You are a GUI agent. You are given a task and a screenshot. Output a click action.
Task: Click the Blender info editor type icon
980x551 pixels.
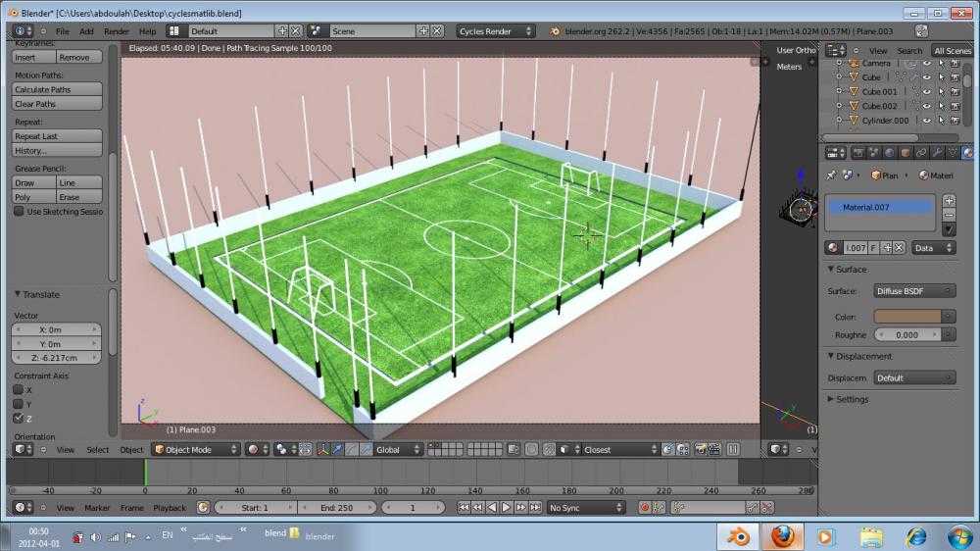point(24,30)
